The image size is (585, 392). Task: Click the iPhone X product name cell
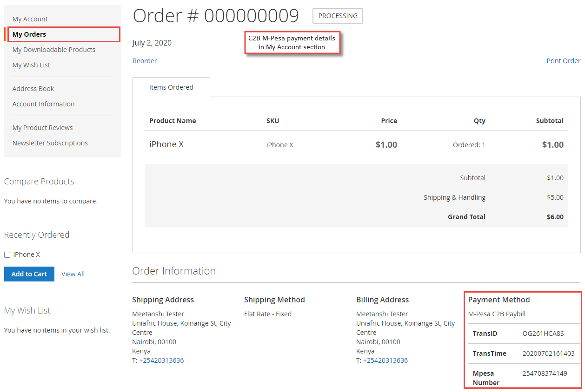tap(166, 144)
